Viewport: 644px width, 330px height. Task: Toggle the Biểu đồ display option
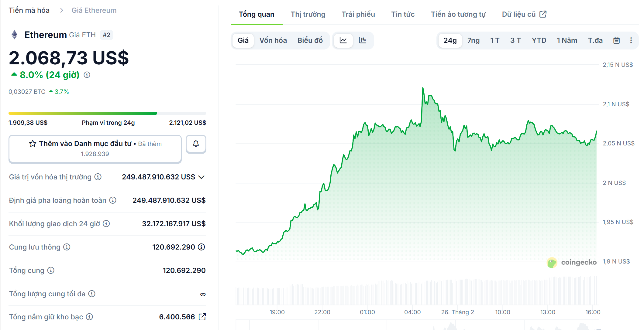pos(310,40)
